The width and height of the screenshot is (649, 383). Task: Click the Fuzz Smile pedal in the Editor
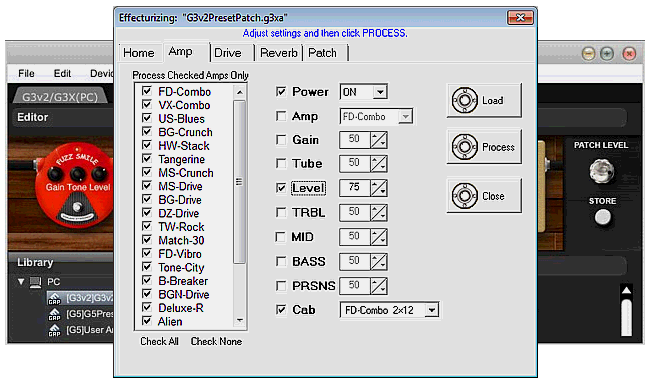(75, 186)
